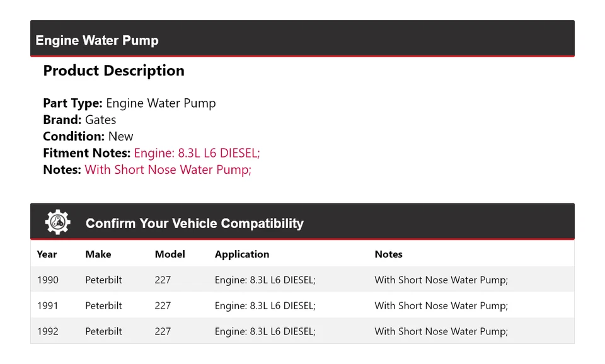Select the 1992 year cell
Screen dimensions: 605x364
tap(47, 331)
